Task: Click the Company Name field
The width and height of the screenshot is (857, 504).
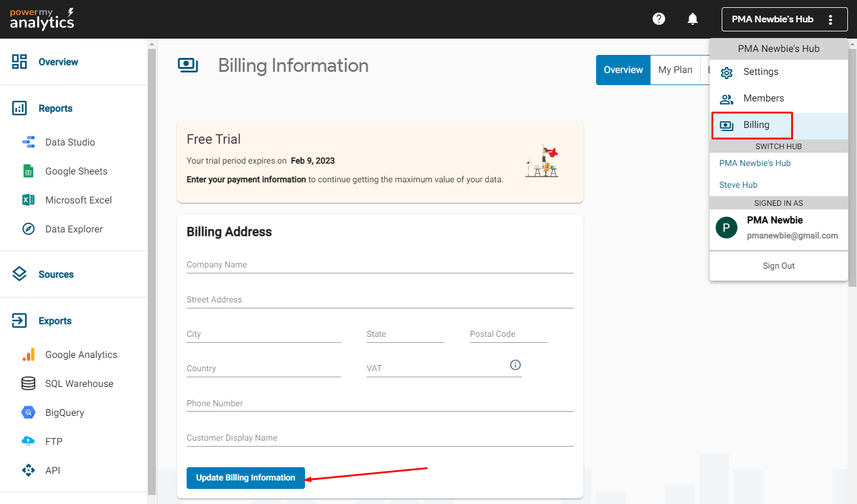Action: pos(379,265)
